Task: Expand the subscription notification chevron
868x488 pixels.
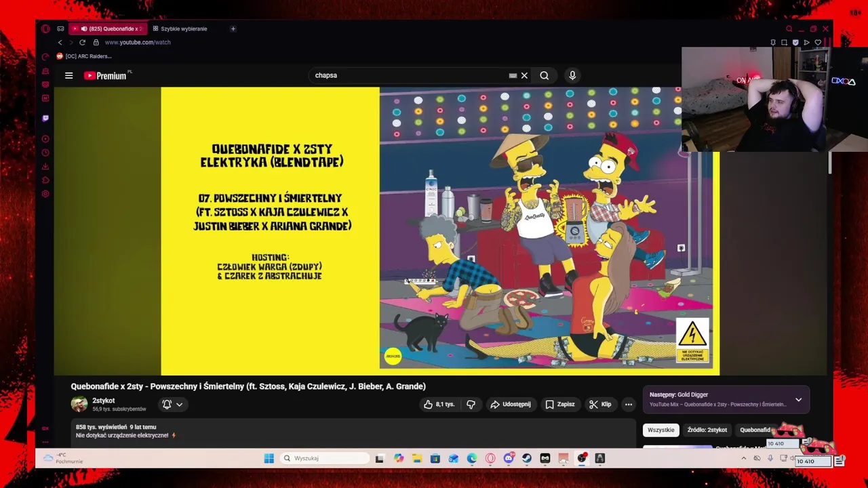Action: (179, 404)
